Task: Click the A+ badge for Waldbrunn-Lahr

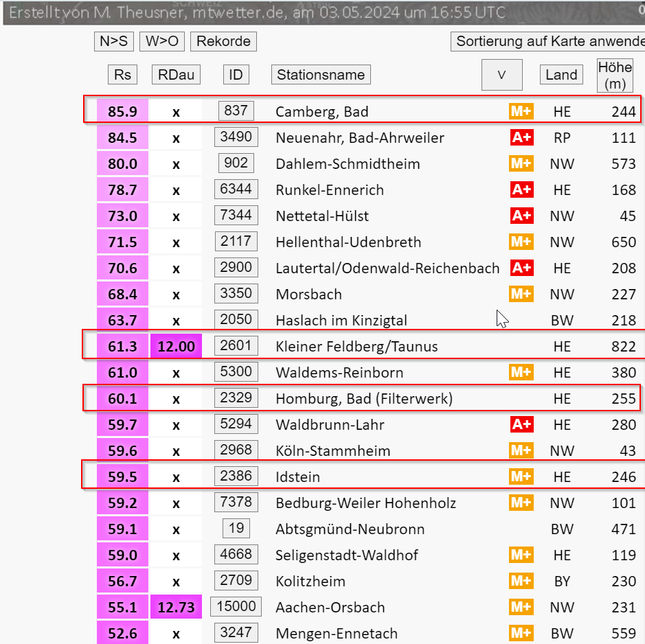Action: coord(522,424)
